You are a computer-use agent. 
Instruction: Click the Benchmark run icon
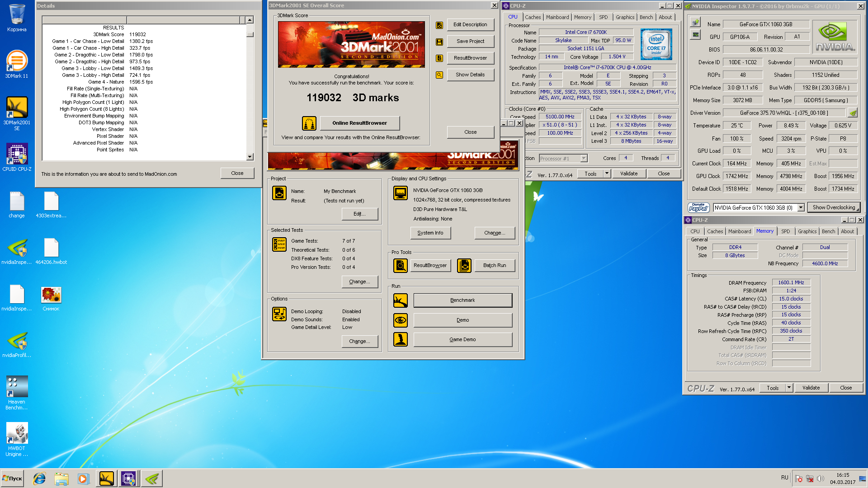click(x=401, y=300)
